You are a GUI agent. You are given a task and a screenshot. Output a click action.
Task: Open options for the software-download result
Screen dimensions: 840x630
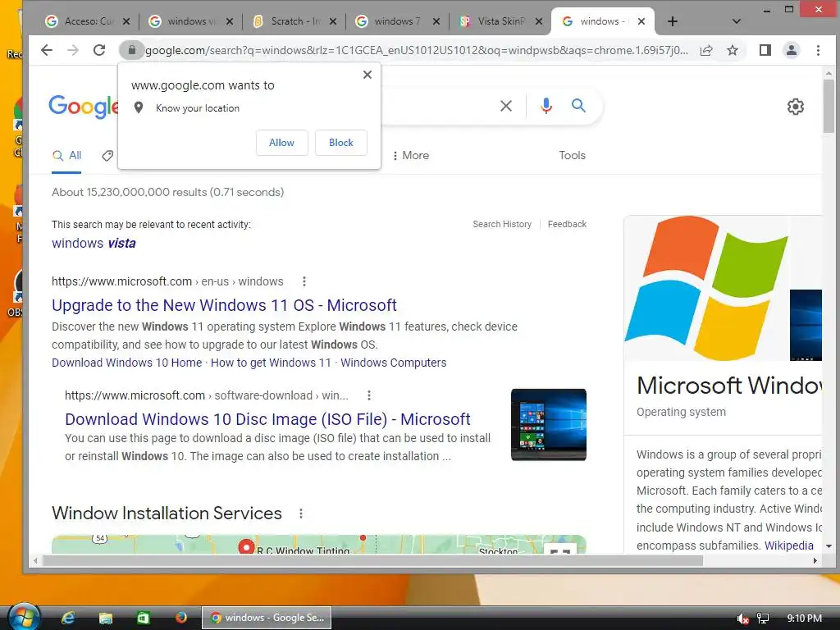(x=369, y=395)
